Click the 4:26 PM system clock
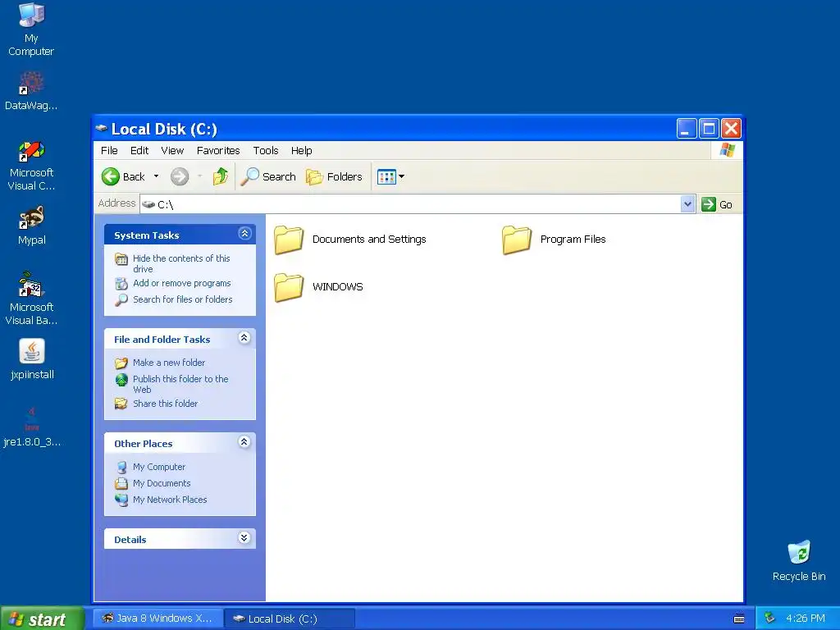Image resolution: width=840 pixels, height=630 pixels. coord(806,619)
